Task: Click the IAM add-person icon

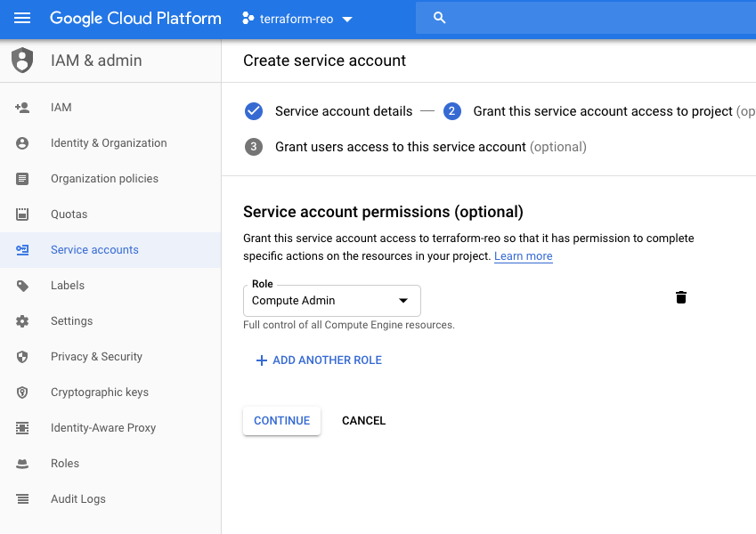Action: click(22, 108)
